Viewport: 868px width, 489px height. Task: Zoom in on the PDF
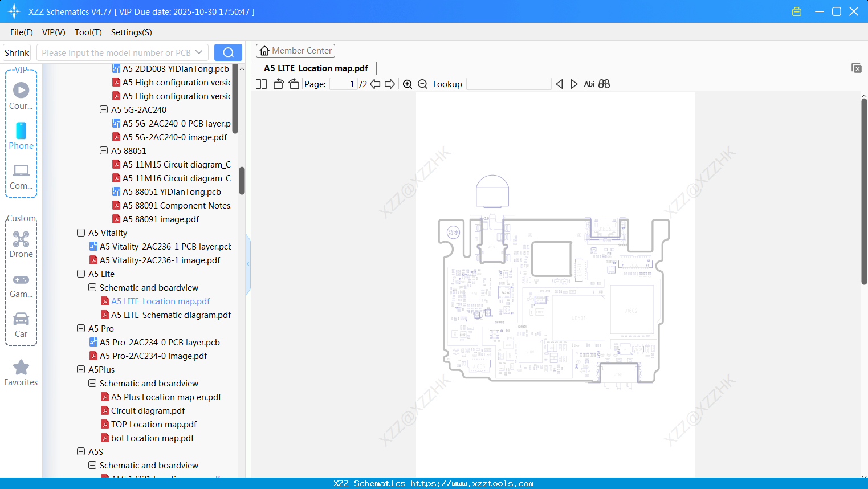(x=407, y=84)
